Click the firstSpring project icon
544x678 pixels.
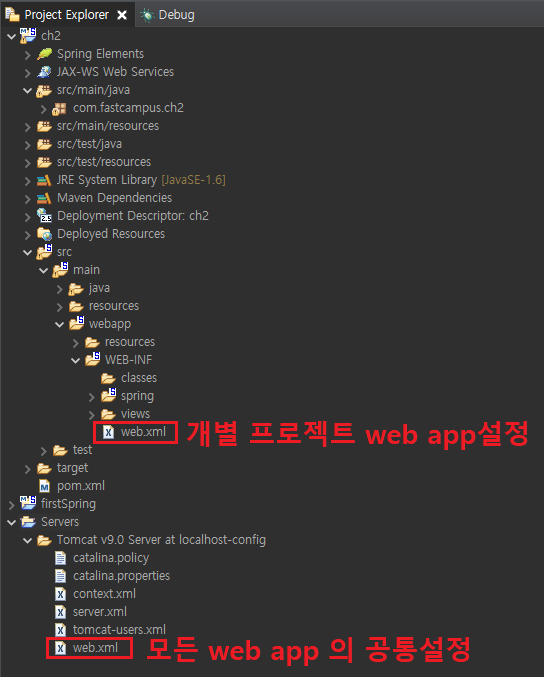pos(28,503)
